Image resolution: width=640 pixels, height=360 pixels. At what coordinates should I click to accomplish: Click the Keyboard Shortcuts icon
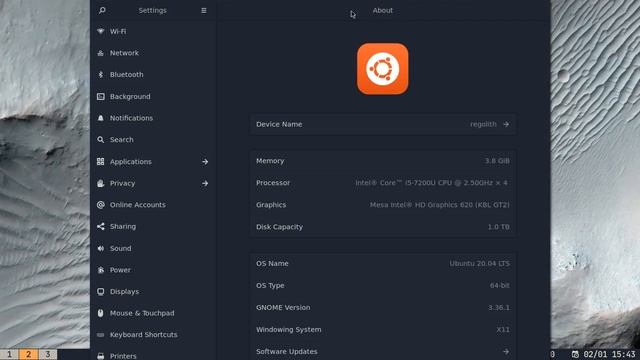tap(100, 335)
